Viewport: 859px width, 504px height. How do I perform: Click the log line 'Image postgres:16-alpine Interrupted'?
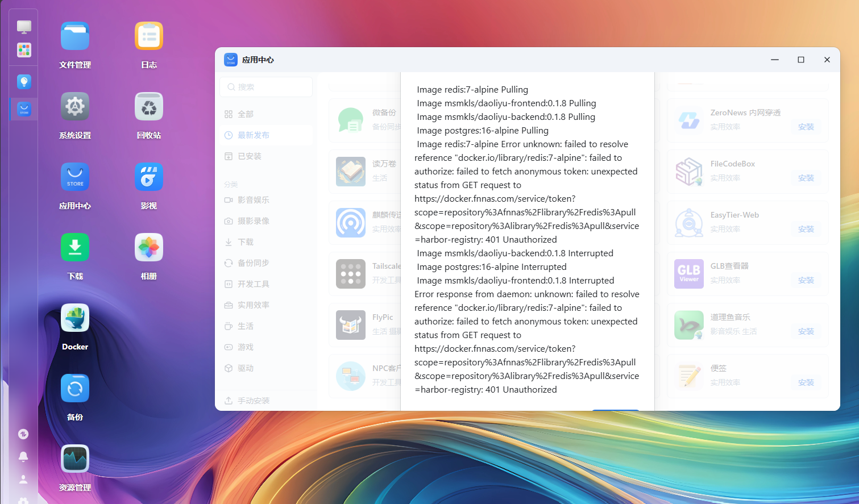click(x=492, y=266)
